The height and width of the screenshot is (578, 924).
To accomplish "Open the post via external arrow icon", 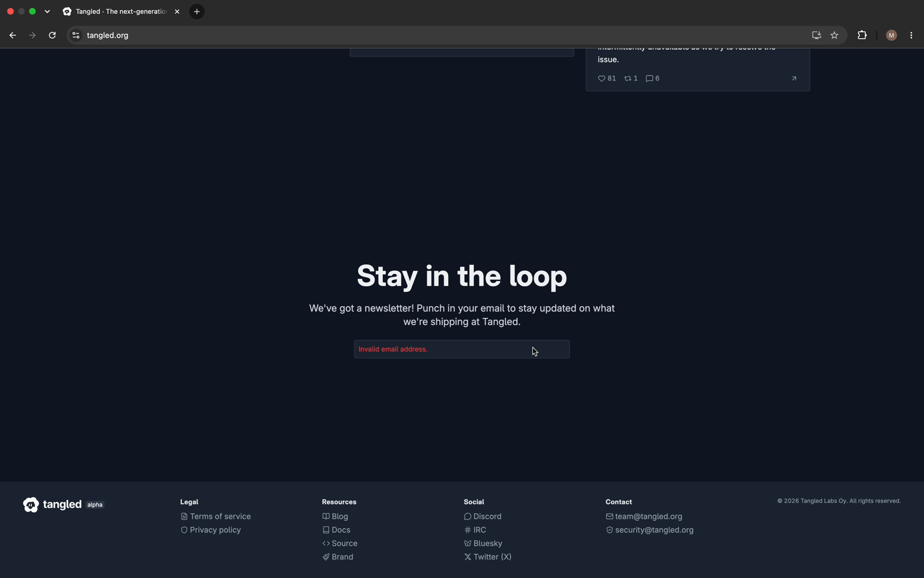I will coord(794,79).
